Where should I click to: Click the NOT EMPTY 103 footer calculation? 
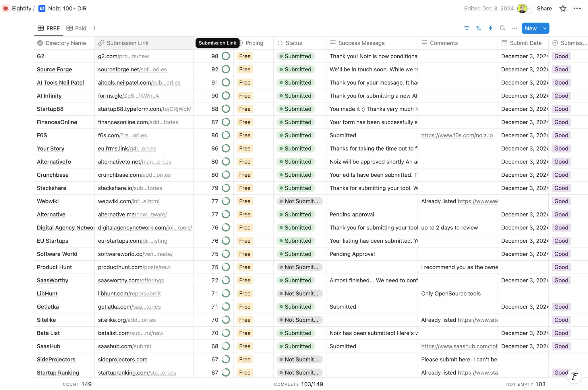pyautogui.click(x=526, y=384)
